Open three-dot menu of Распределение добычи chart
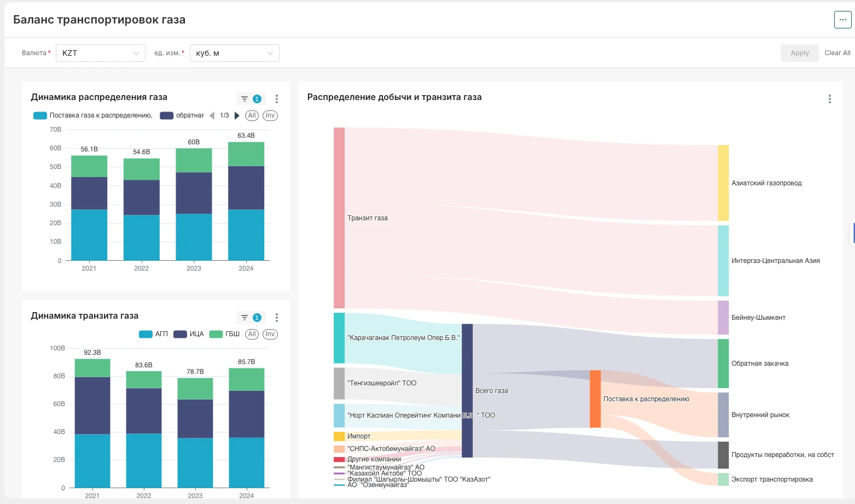 829,99
